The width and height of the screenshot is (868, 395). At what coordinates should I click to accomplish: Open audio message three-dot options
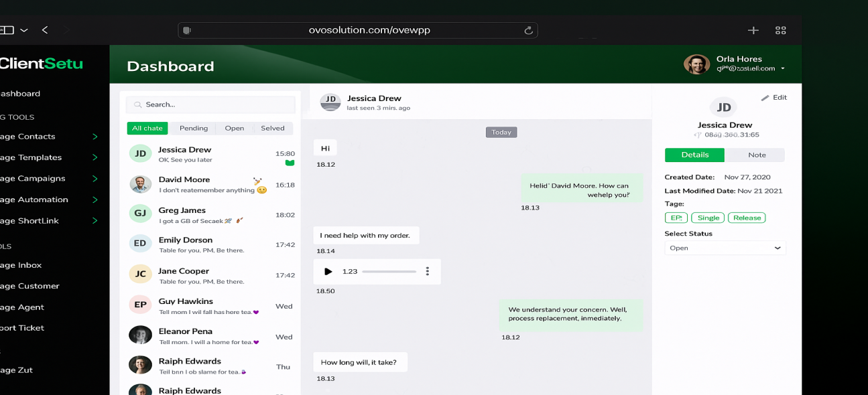[427, 271]
